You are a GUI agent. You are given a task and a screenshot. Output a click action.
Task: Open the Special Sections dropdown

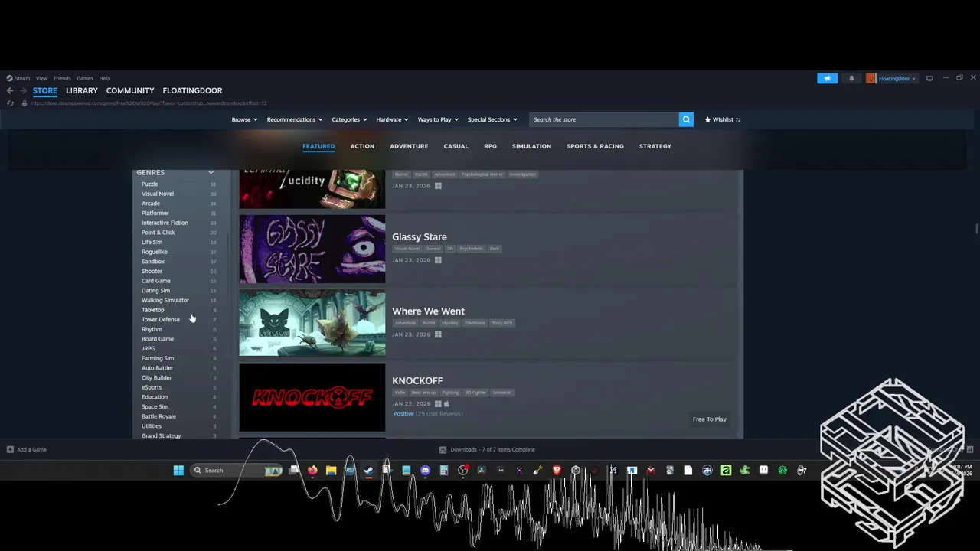(x=492, y=119)
